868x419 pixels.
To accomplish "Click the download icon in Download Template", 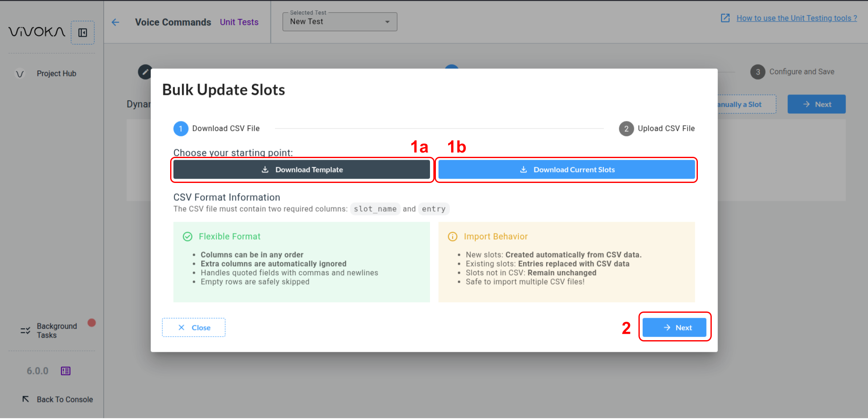I will tap(265, 169).
